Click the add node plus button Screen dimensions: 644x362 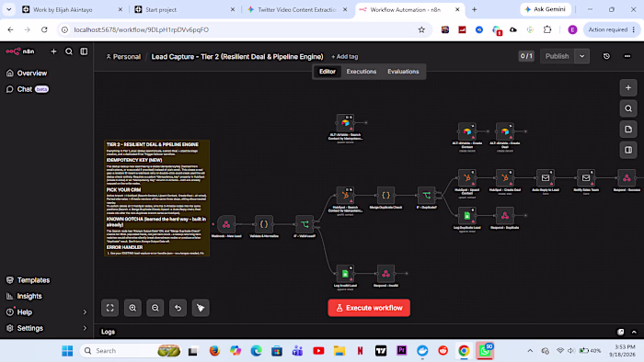(628, 87)
